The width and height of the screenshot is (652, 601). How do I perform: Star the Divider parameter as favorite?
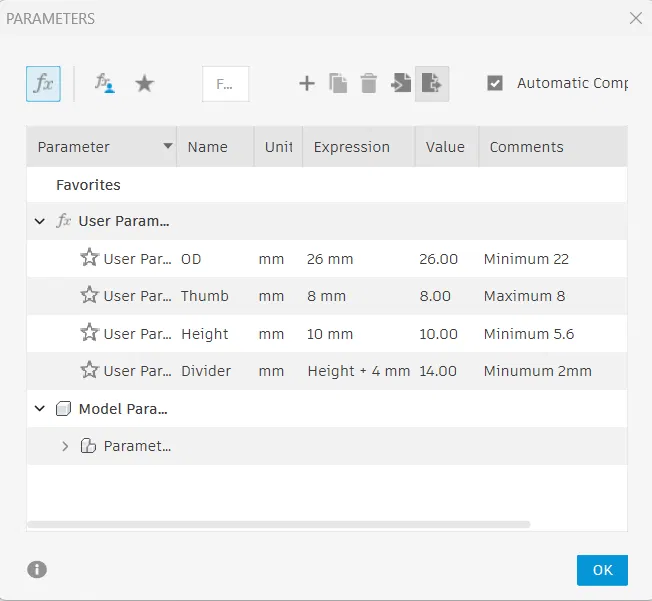click(x=89, y=370)
